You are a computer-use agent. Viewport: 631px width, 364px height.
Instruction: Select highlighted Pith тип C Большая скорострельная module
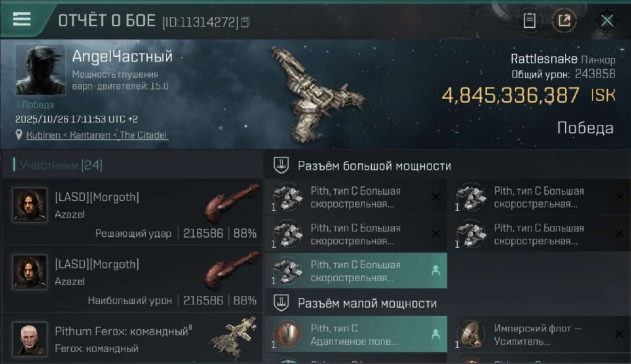pos(356,271)
